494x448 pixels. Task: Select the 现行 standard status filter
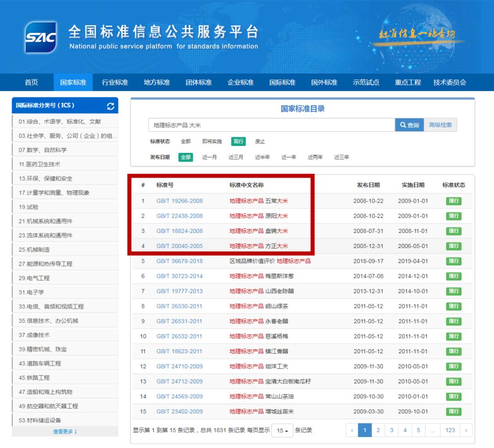pyautogui.click(x=238, y=141)
